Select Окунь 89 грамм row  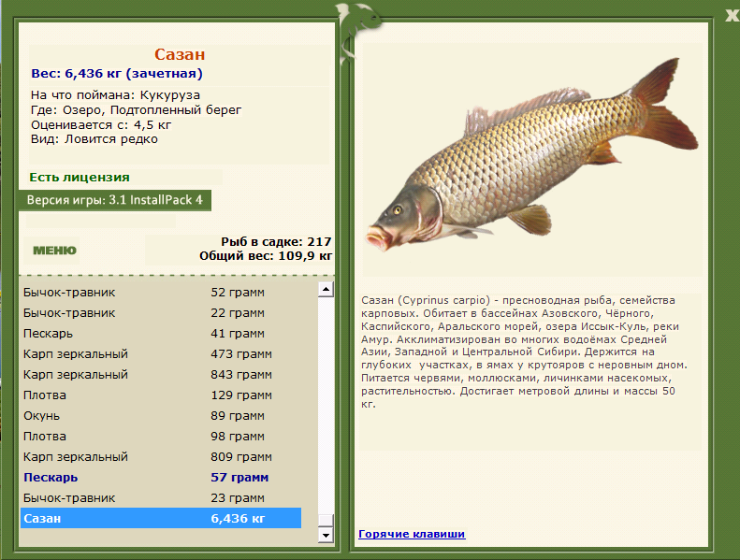click(x=161, y=416)
